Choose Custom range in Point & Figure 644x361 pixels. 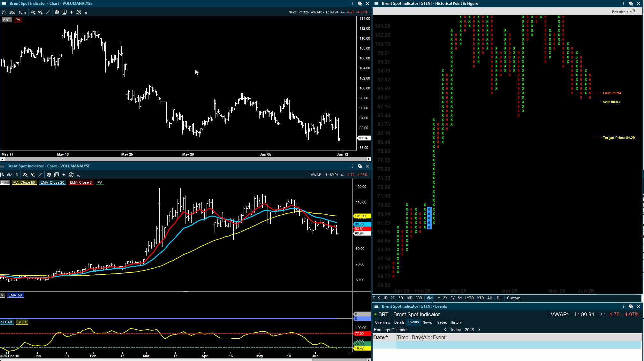[513, 298]
